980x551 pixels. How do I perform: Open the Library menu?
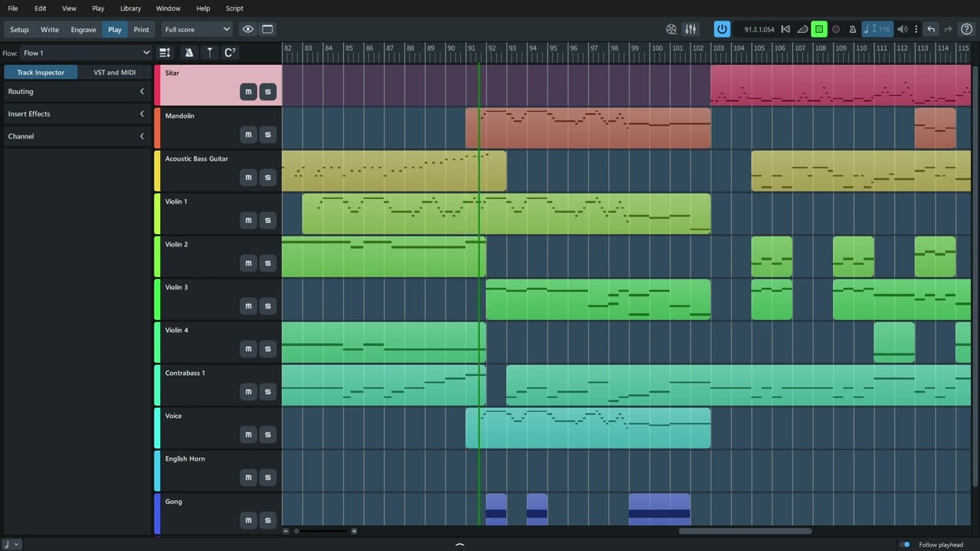coord(130,8)
